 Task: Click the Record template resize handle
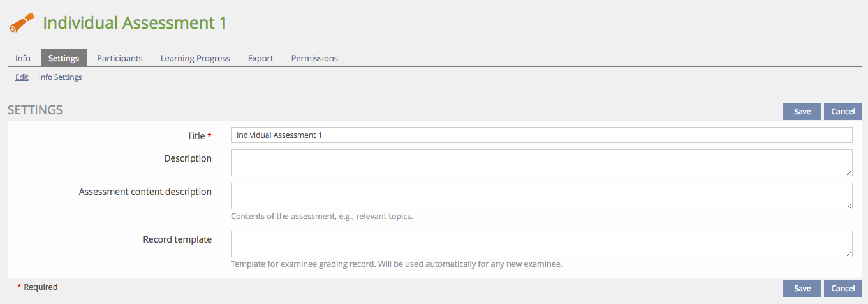pos(850,254)
